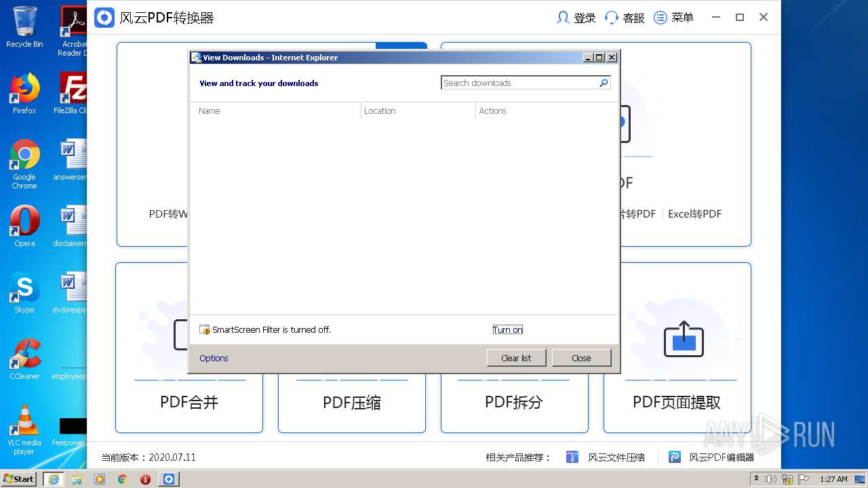Open Chrome from the taskbar
Viewport: 868px width, 488px height.
[123, 479]
